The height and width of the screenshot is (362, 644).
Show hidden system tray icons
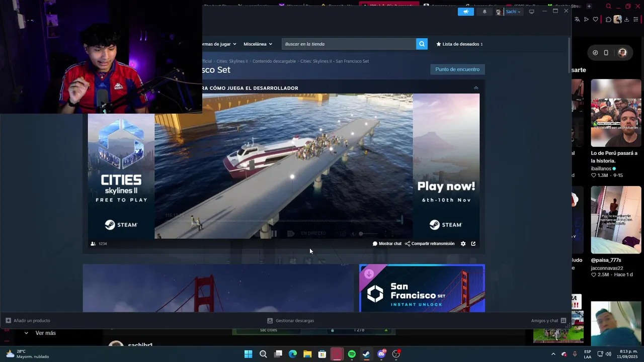point(553,354)
